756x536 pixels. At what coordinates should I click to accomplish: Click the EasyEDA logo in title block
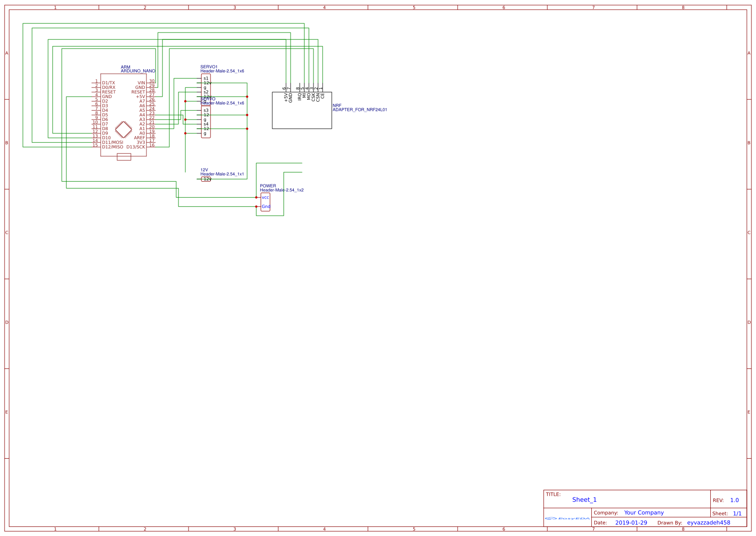567,518
